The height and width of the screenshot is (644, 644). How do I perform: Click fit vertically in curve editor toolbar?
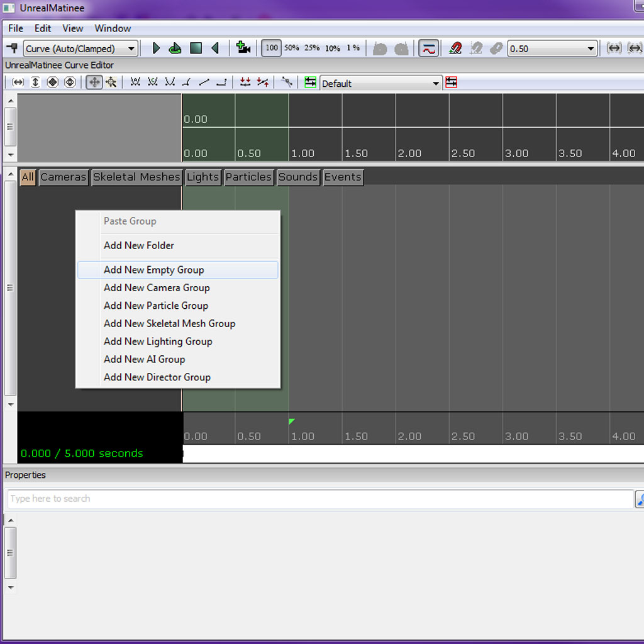click(x=35, y=82)
